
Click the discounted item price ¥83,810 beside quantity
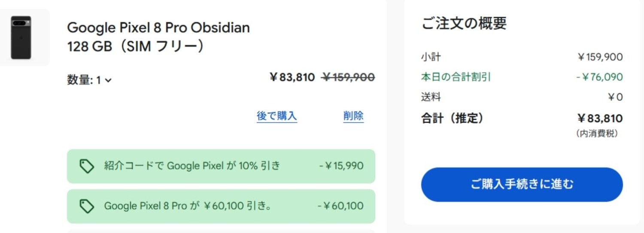click(x=292, y=78)
